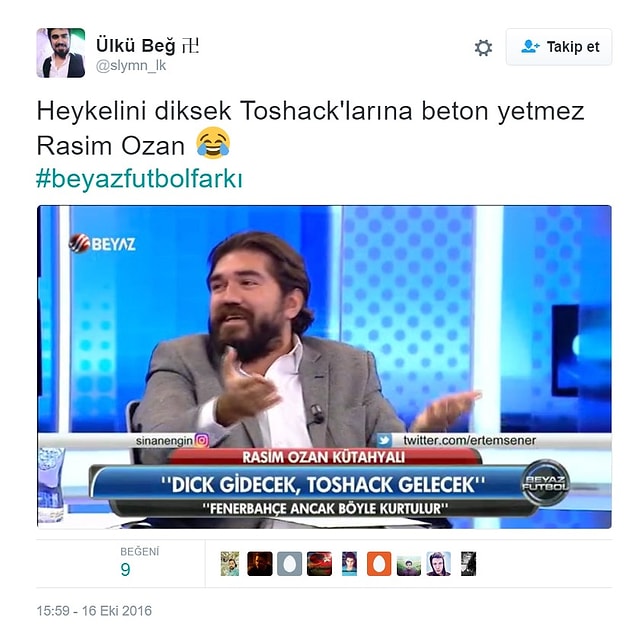Viewport: 635px width, 627px height.
Task: Click the Twitter bird icon in banner
Action: tap(384, 440)
